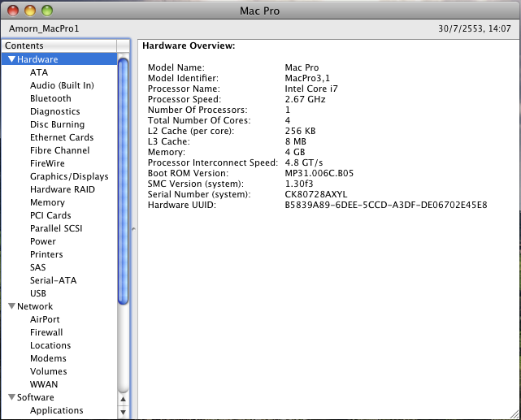Show the Memory details

(x=47, y=202)
